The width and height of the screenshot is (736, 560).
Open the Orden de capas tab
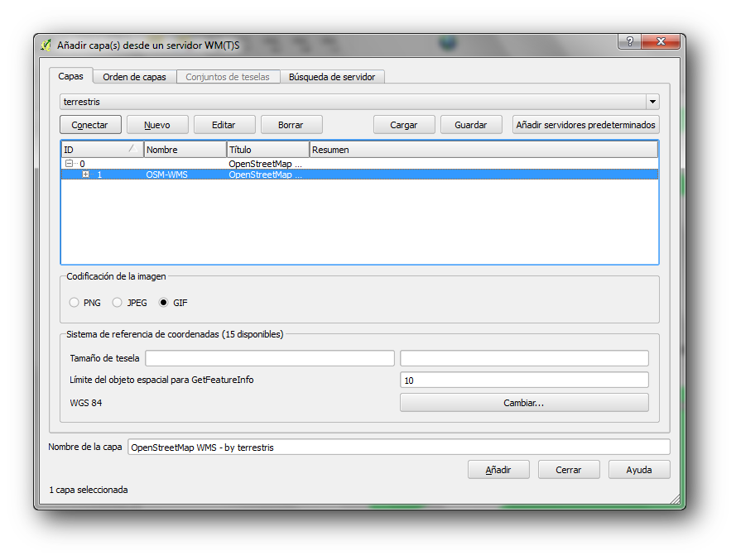[x=134, y=77]
